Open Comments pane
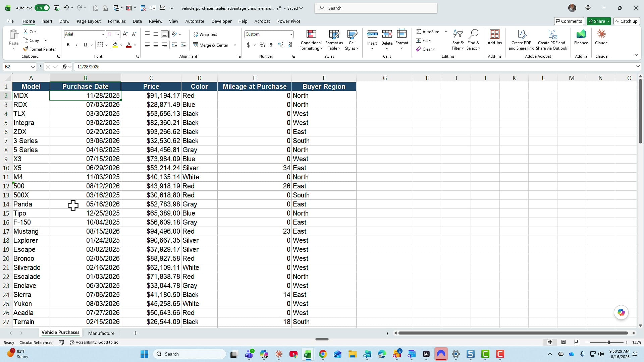 pyautogui.click(x=569, y=21)
